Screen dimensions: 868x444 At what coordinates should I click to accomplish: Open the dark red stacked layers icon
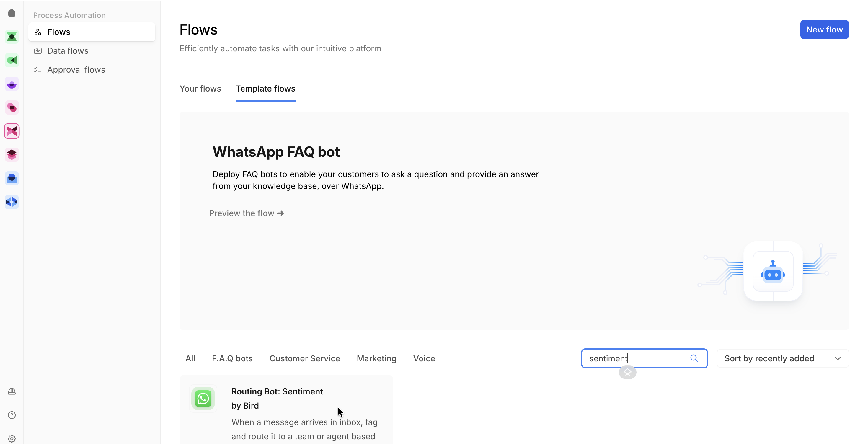12,155
